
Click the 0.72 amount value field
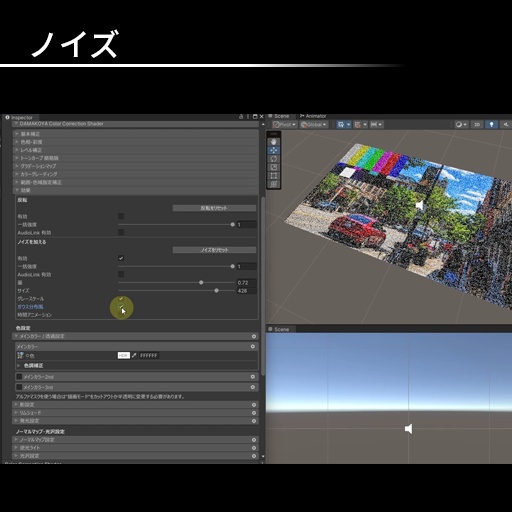pos(246,282)
